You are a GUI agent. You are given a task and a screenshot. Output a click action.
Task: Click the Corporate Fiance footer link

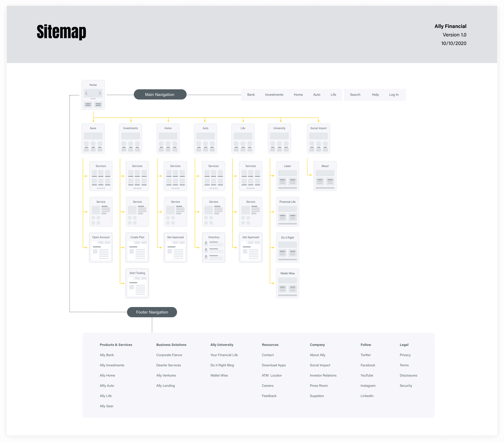169,355
